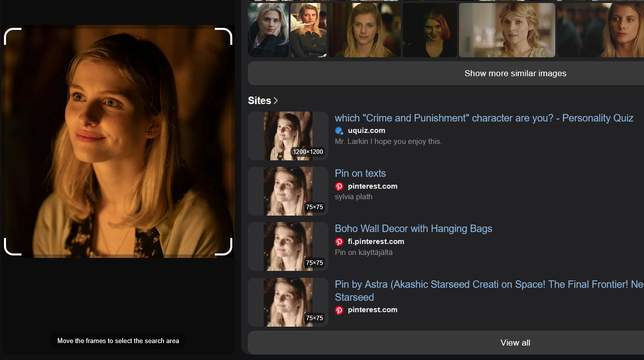Open third similar image, woman facing forward

[x=364, y=30]
